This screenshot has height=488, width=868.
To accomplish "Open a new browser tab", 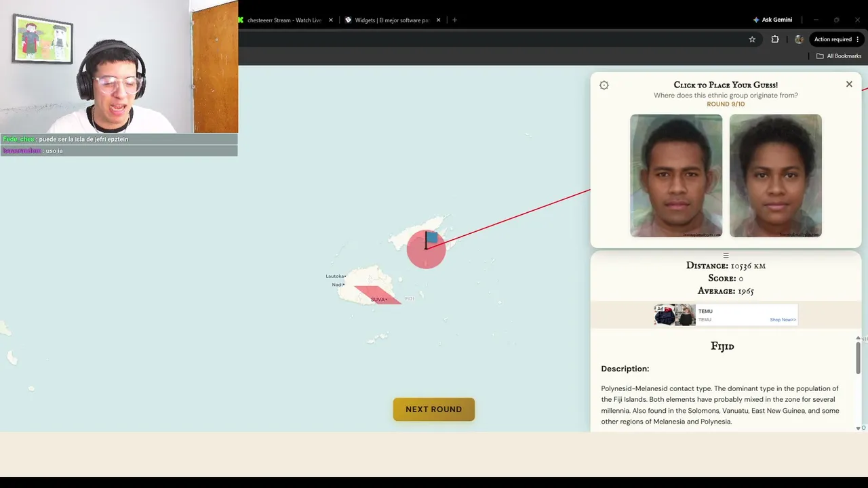I will [454, 20].
